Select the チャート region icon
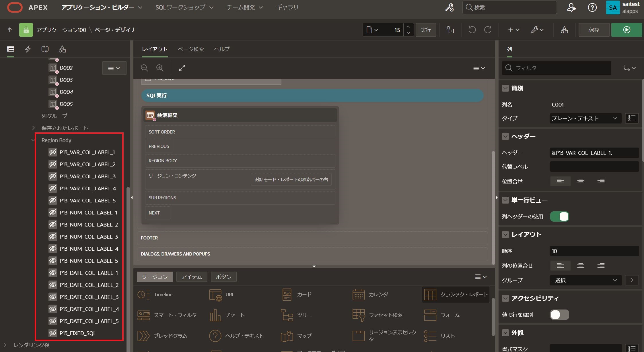Image resolution: width=644 pixels, height=352 pixels. click(215, 315)
